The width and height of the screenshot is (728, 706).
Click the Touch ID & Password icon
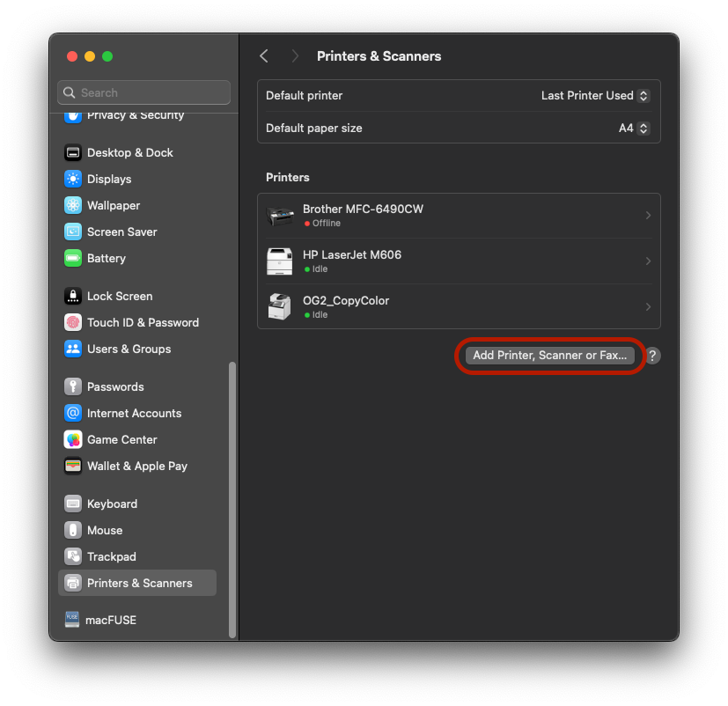pos(73,322)
